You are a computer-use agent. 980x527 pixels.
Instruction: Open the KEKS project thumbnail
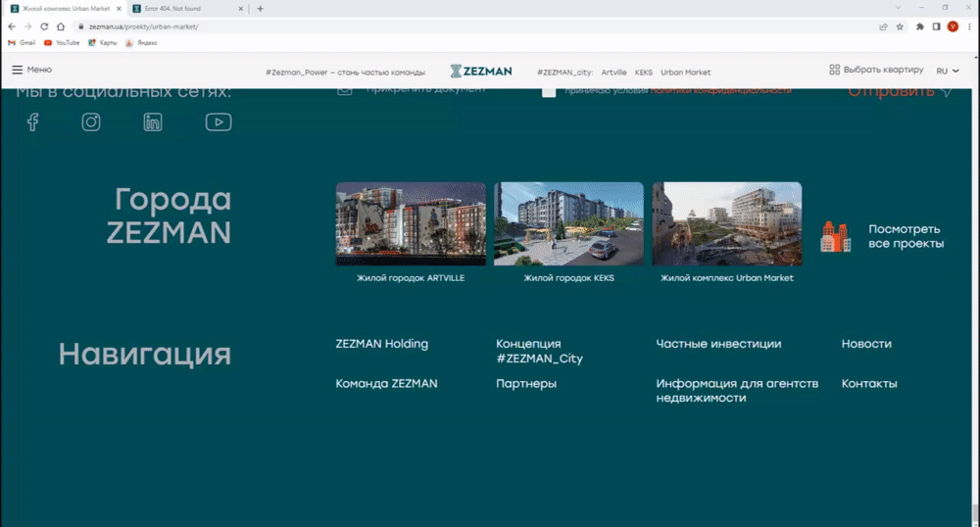[x=568, y=223]
